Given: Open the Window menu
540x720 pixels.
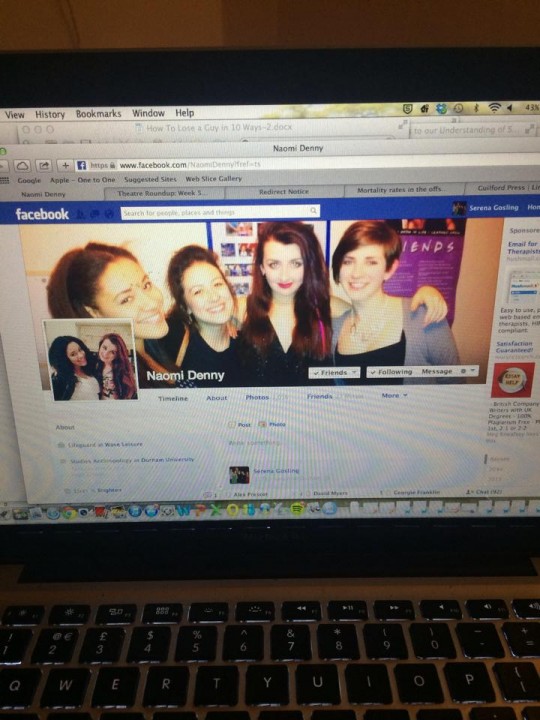Looking at the screenshot, I should [x=148, y=113].
